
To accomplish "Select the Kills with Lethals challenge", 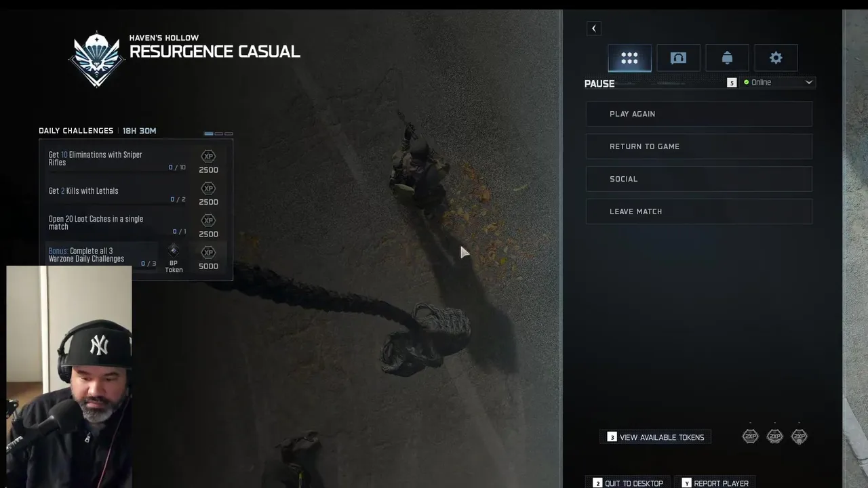I will (x=117, y=193).
